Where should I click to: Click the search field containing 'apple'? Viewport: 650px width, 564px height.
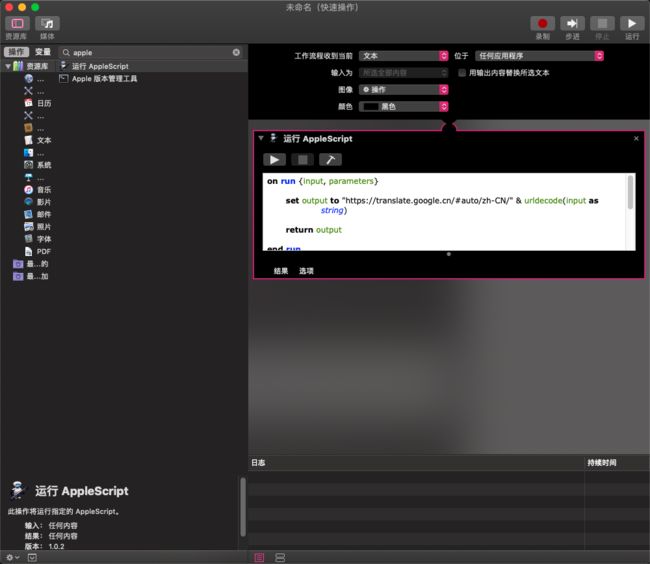pos(151,53)
